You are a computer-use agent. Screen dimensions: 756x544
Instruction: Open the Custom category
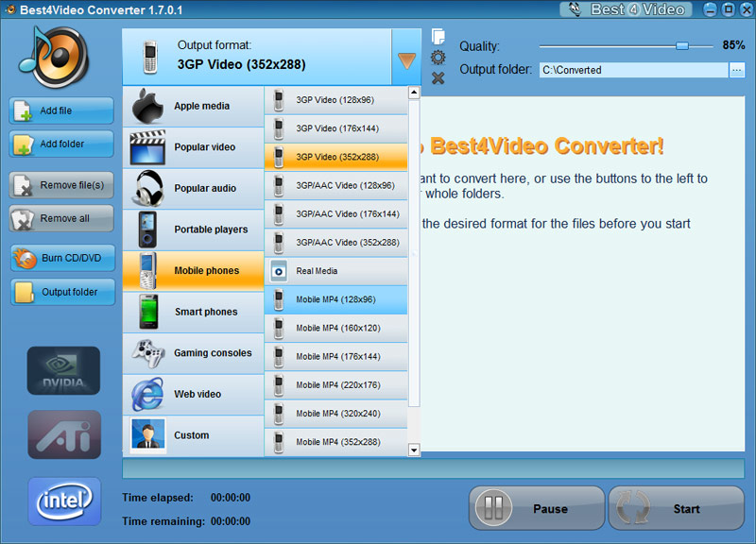click(x=194, y=435)
